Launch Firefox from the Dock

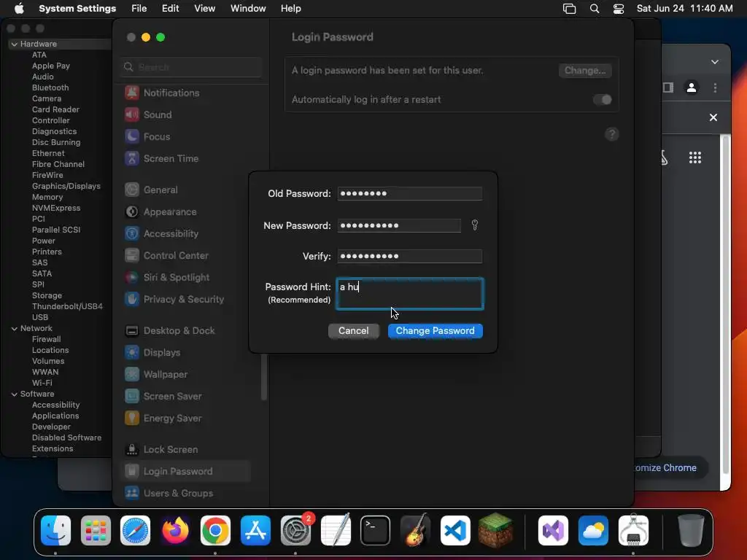point(175,530)
